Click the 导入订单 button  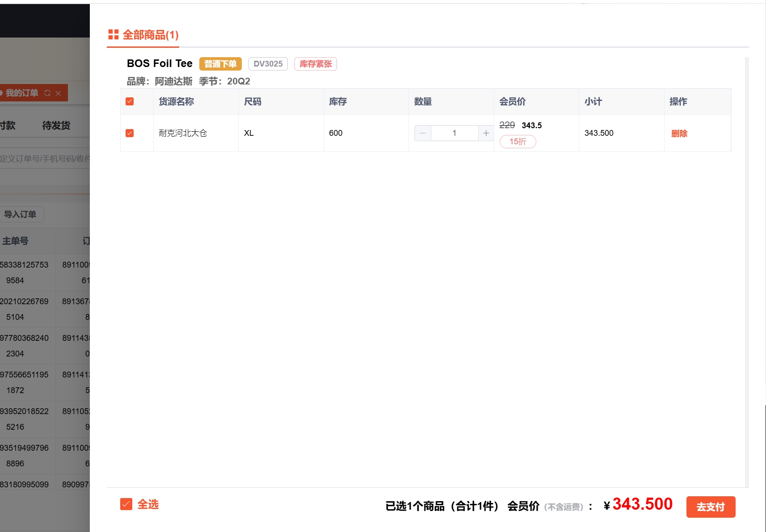pos(21,214)
